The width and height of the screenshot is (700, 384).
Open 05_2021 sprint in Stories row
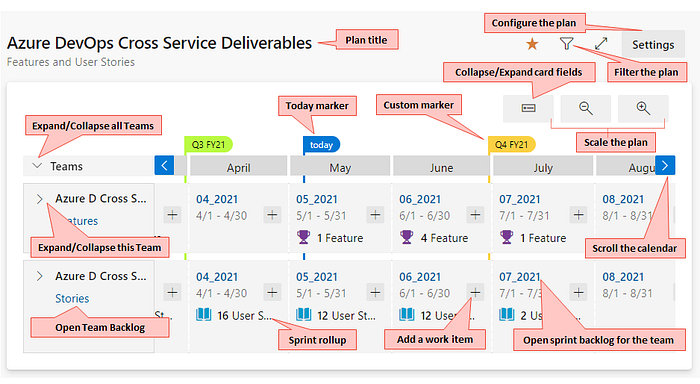coord(317,277)
